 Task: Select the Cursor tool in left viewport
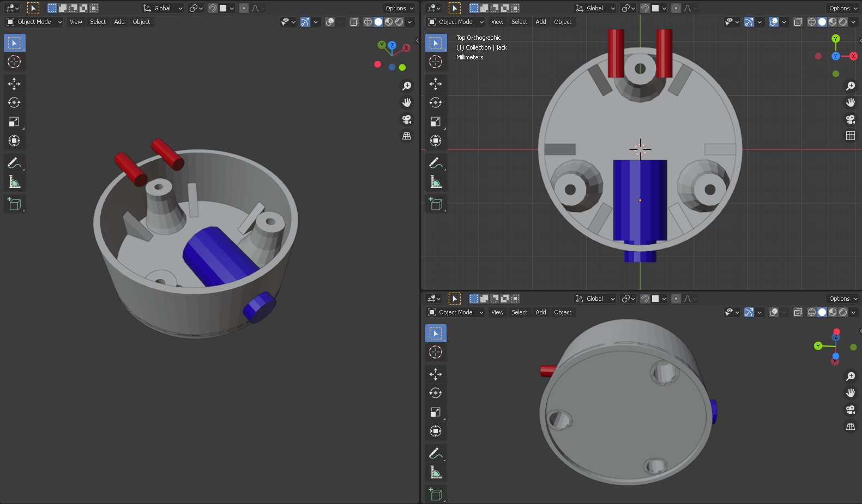tap(14, 62)
